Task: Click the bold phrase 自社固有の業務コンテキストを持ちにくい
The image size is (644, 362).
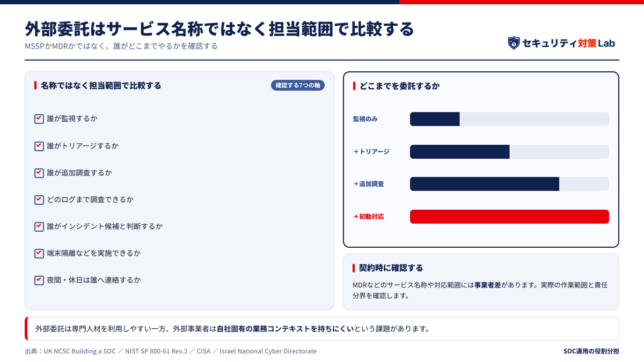Action: pyautogui.click(x=285, y=329)
